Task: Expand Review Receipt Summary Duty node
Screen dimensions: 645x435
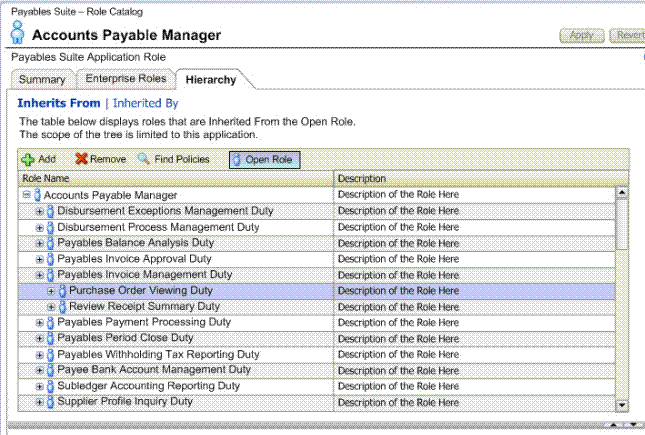Action: click(51, 307)
